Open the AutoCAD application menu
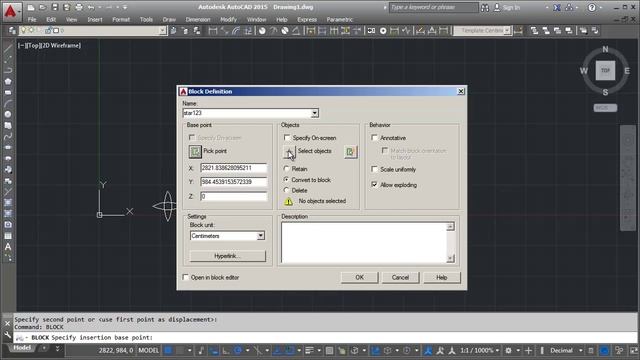This screenshot has height=360, width=640. (10, 11)
